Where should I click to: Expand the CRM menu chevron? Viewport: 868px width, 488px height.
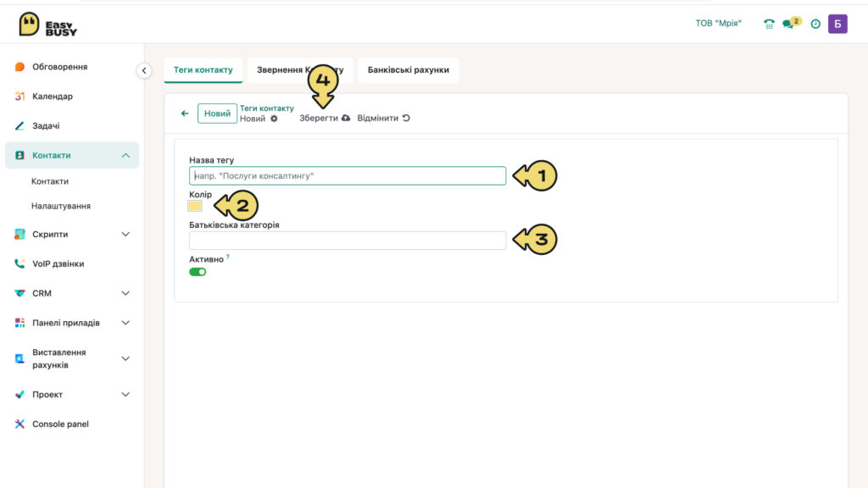point(125,293)
